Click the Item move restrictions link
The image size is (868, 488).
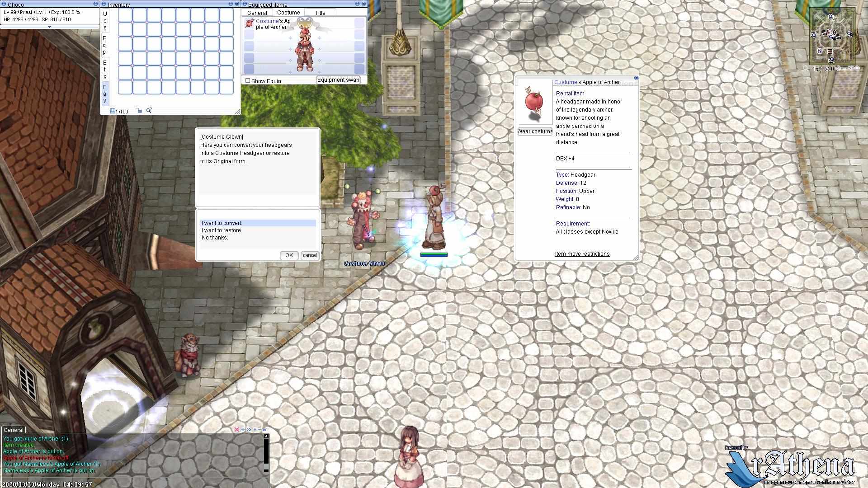[x=582, y=254]
